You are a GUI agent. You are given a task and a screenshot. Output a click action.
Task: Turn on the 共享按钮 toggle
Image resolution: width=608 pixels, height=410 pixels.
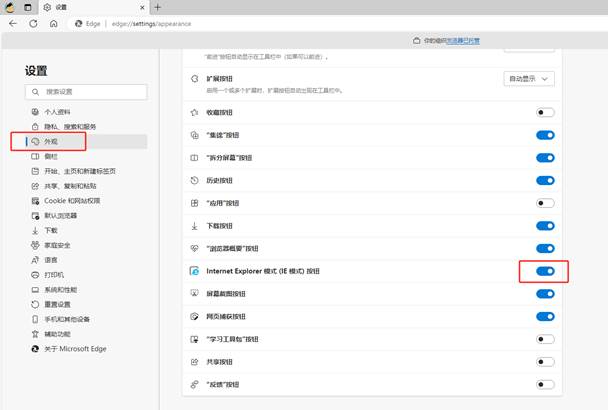[x=545, y=362]
